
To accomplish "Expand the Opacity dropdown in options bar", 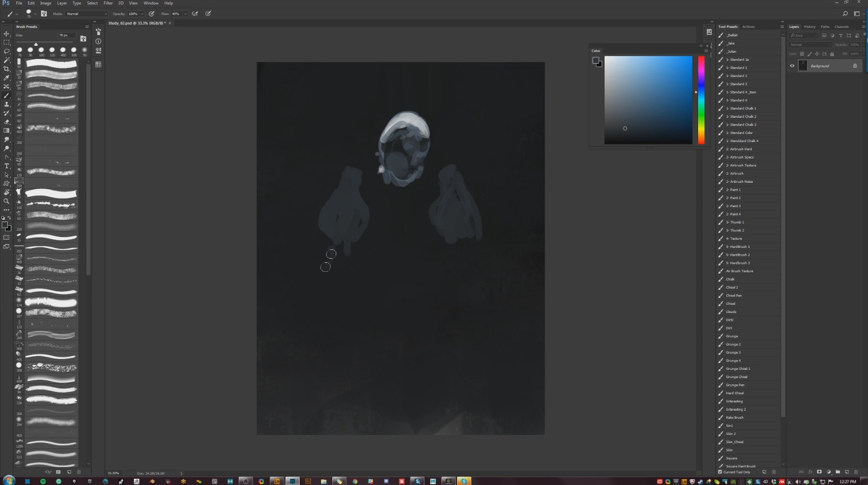I will tap(142, 14).
